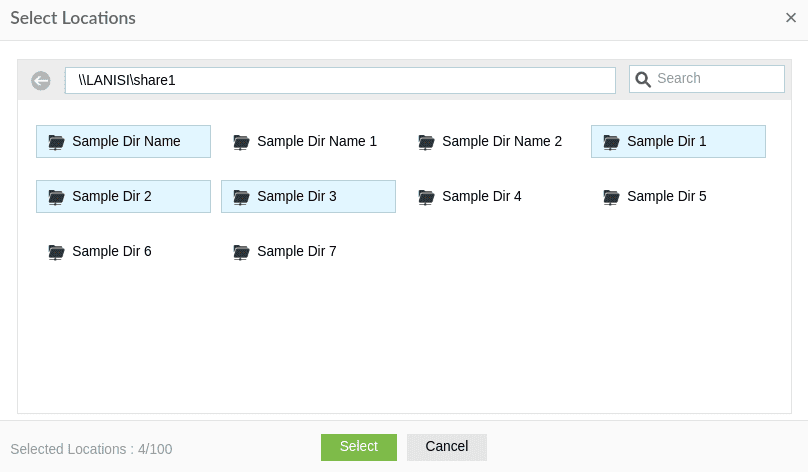
Task: Click the folder icon of Sample Dir Name 2
Action: tap(426, 142)
